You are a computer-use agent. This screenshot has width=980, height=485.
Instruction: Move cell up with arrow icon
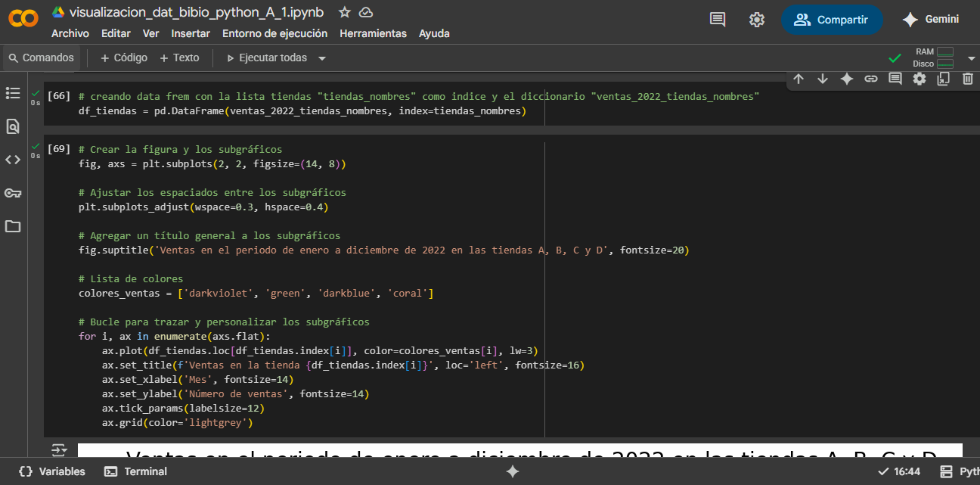tap(799, 79)
